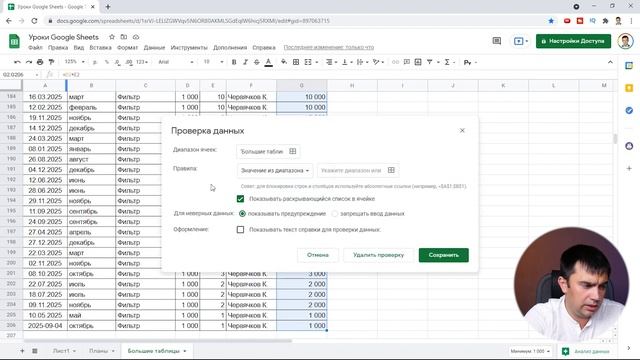
Task: Apply strikethrough formatting
Action: point(257,62)
